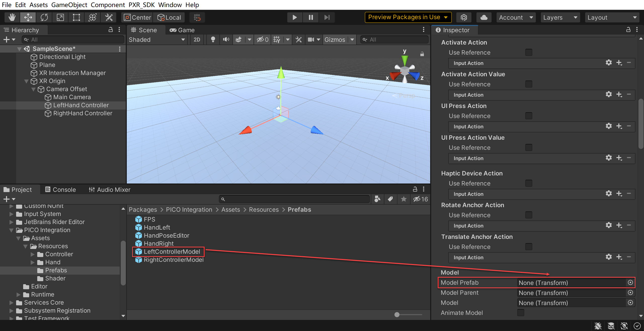Click Preview Packages in Use button

[x=408, y=17]
